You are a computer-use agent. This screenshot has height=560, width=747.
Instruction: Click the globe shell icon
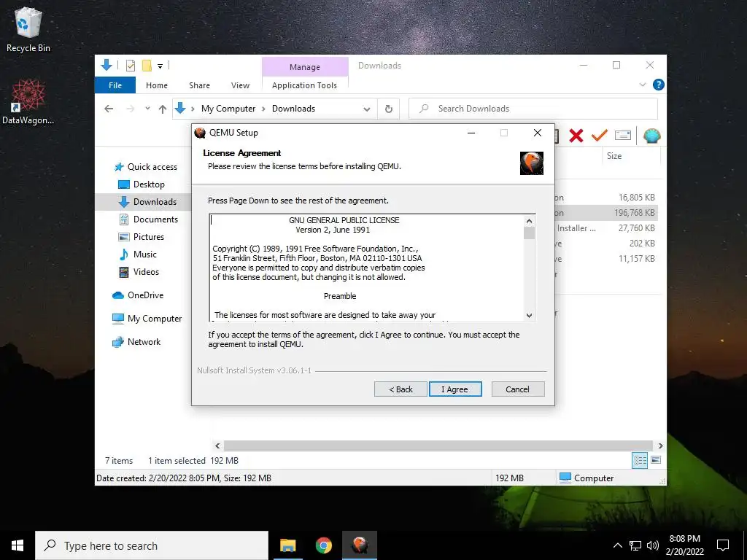(x=651, y=136)
